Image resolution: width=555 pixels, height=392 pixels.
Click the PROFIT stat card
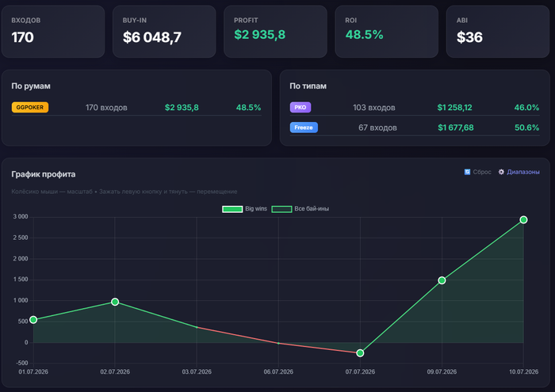coord(275,32)
